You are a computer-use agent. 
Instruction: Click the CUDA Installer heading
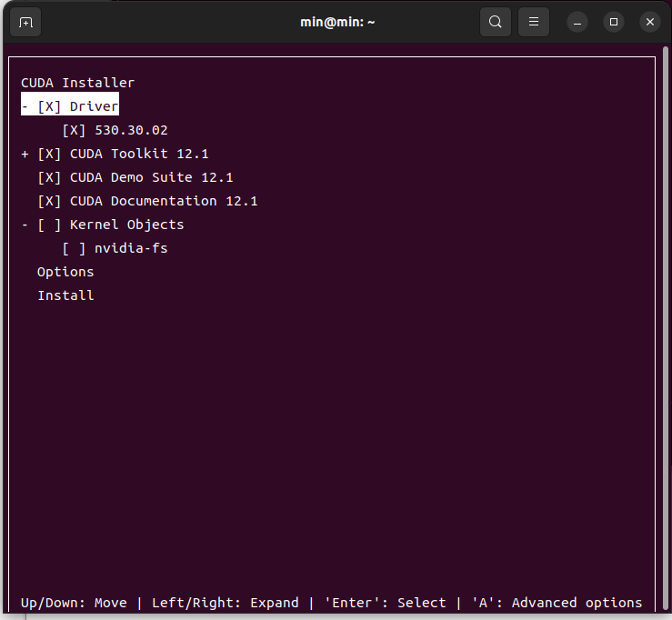(77, 83)
